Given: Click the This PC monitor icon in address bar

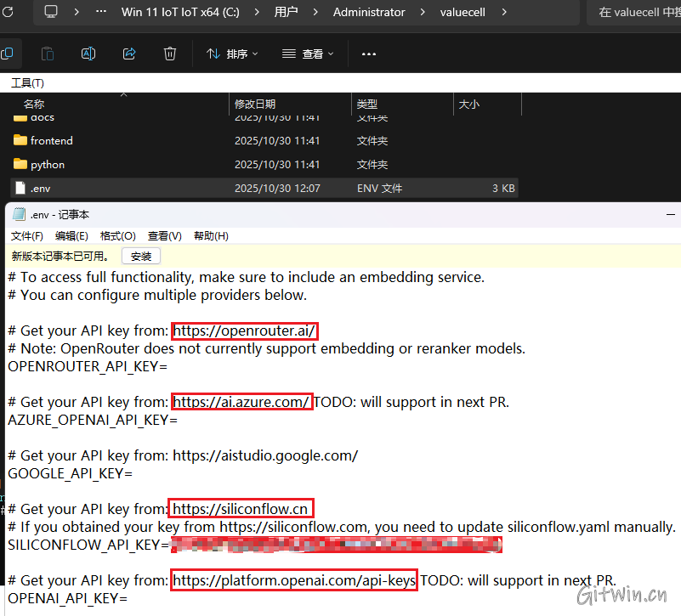Looking at the screenshot, I should click(x=51, y=12).
